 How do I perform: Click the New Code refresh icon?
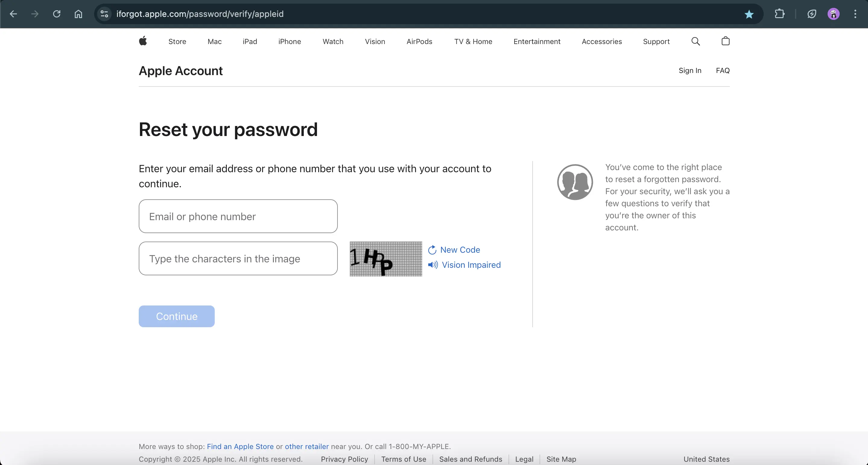coord(432,250)
